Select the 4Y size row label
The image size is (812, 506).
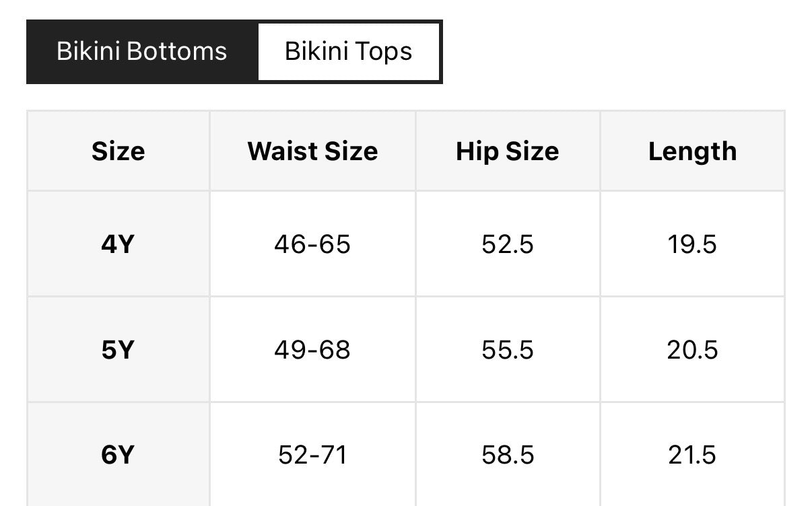(x=119, y=244)
